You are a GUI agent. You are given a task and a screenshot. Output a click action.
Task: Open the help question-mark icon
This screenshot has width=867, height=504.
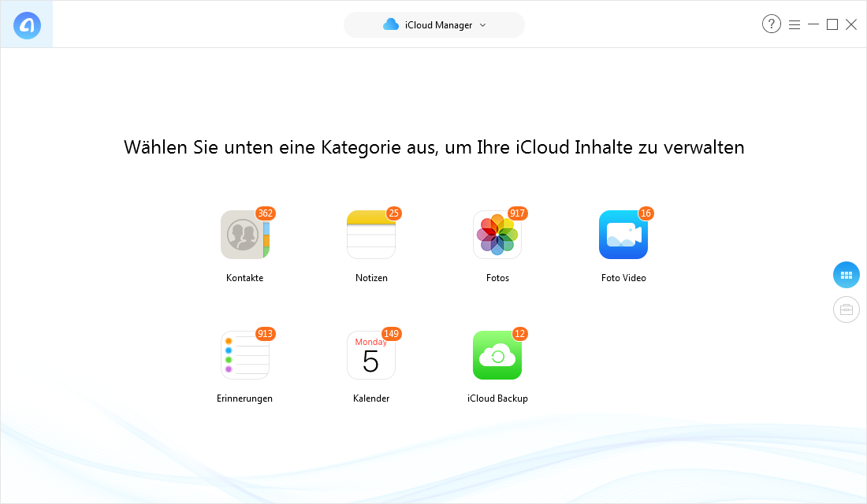point(771,24)
